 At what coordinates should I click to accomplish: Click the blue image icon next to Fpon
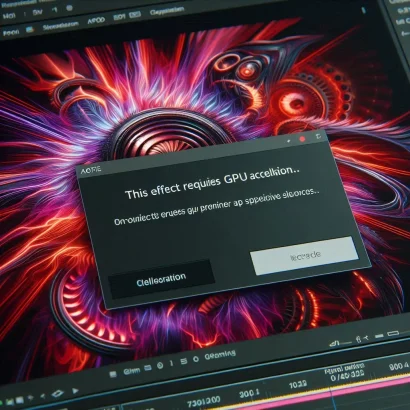coord(29,30)
